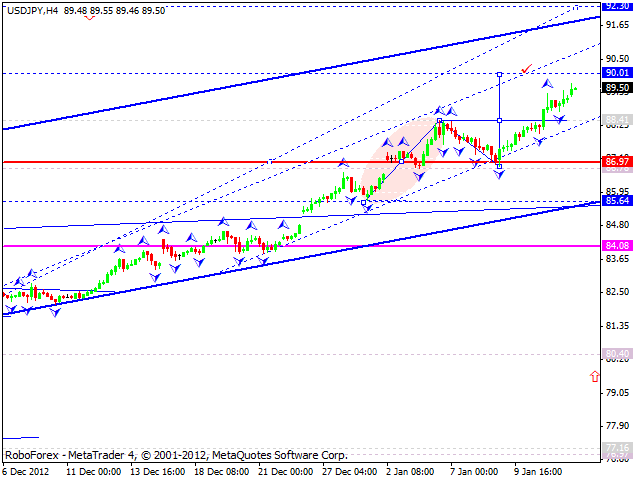The width and height of the screenshot is (640, 480).
Task: Click the 92.30 price label at top
Action: 616,6
